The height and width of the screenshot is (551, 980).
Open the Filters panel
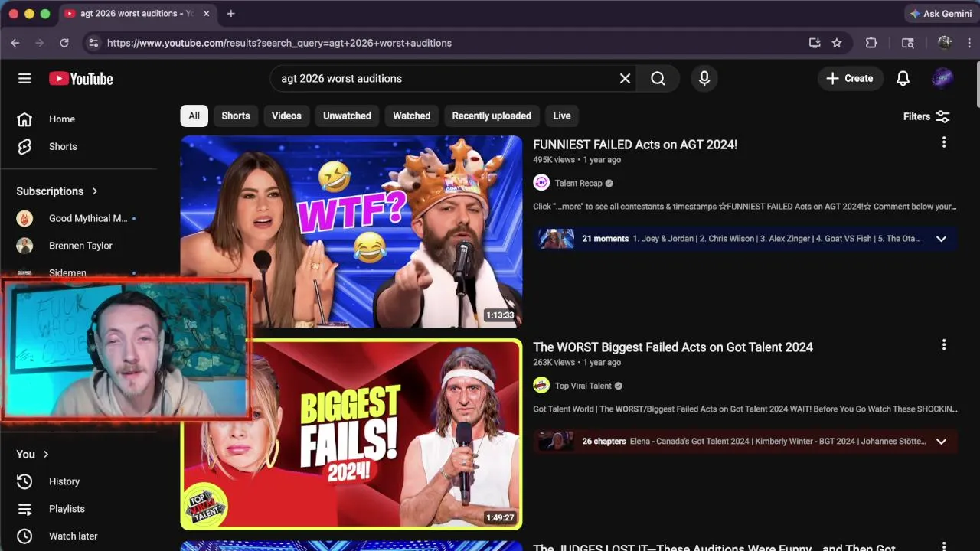point(926,116)
